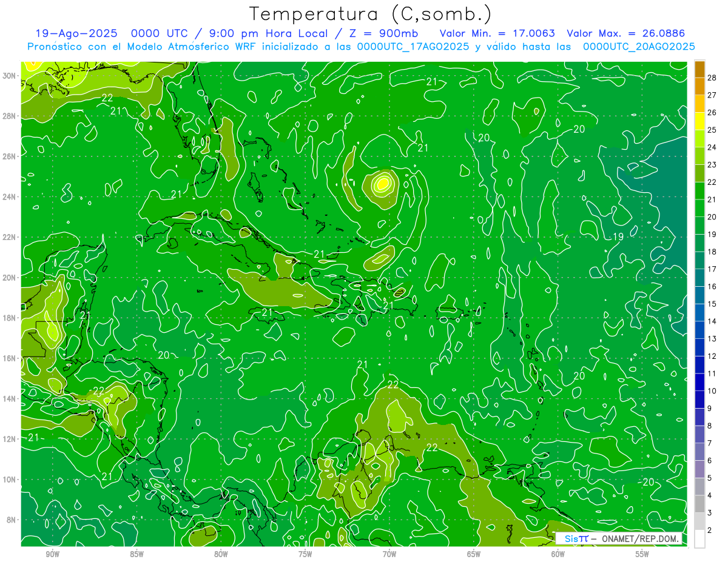This screenshot has width=728, height=562.
Task: Click the "Valor Min. = 17.0063" text
Action: [x=497, y=33]
